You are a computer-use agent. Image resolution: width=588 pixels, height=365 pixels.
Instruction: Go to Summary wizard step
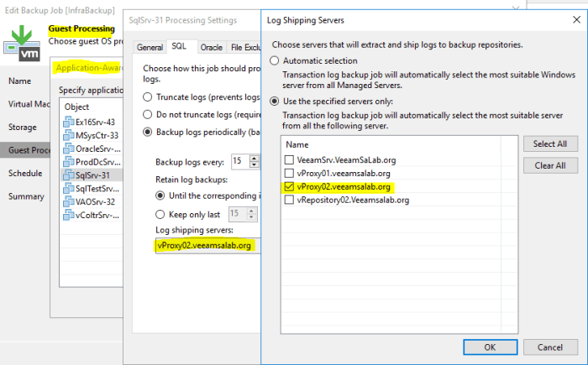pos(26,196)
